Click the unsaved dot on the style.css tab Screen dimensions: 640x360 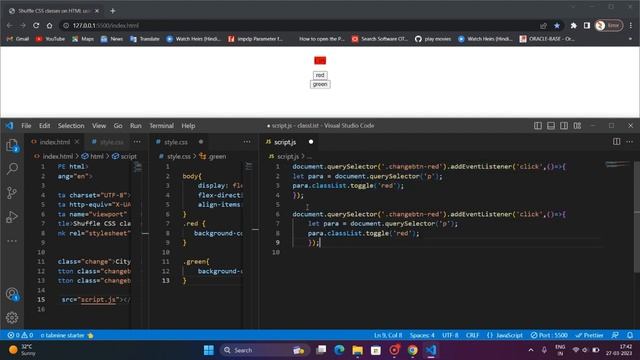click(x=201, y=142)
